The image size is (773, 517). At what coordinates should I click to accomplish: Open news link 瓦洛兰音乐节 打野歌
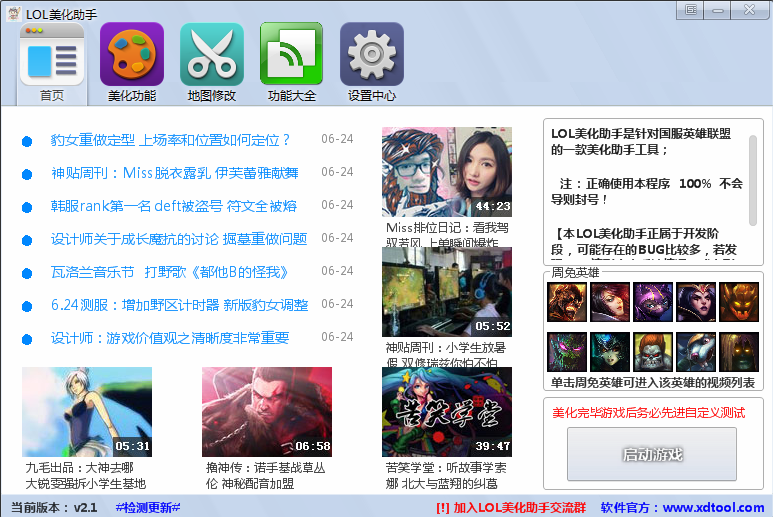click(169, 272)
